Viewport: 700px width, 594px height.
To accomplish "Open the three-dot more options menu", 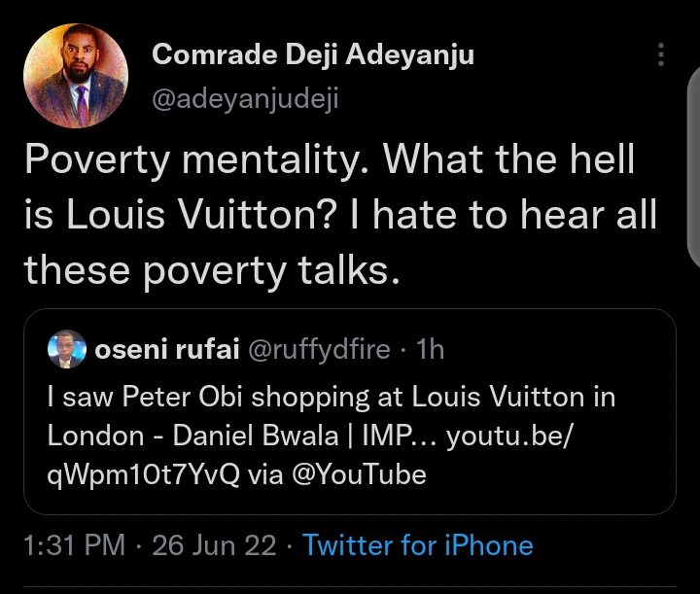I will click(661, 55).
